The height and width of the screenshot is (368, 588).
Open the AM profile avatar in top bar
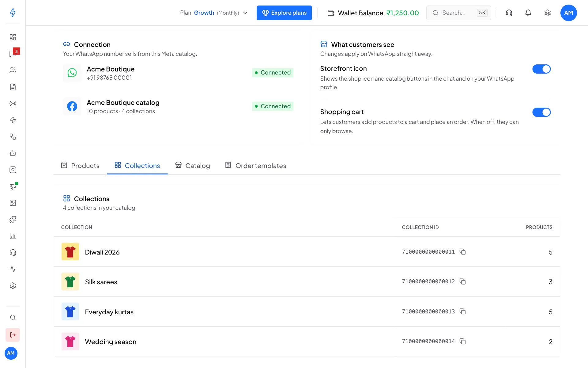(x=568, y=13)
